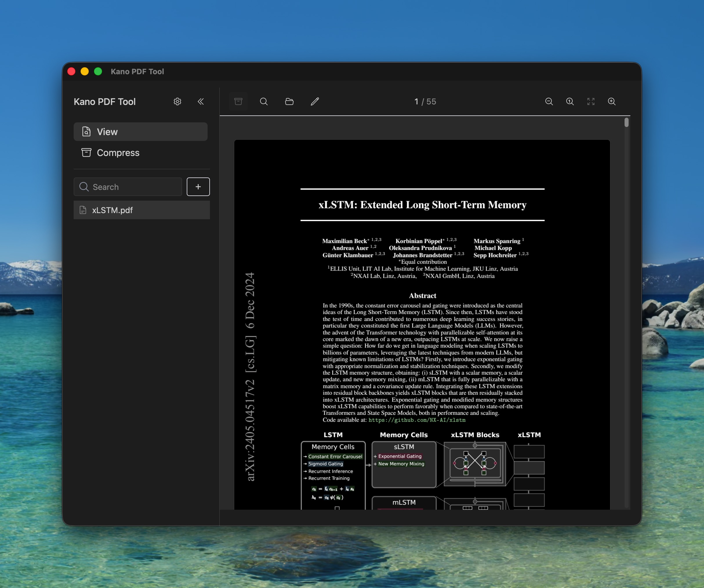Click the Abstract heading
This screenshot has height=588, width=704.
[422, 296]
